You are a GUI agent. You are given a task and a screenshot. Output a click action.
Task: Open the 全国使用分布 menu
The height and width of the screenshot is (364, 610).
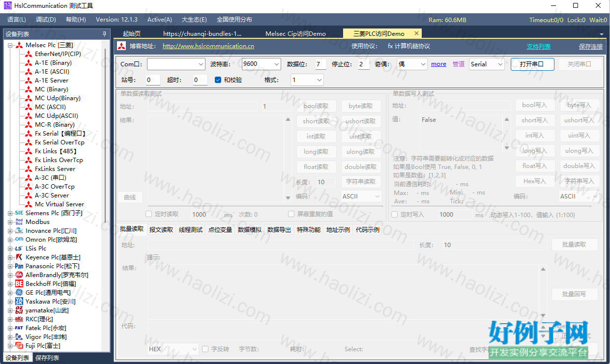(234, 20)
